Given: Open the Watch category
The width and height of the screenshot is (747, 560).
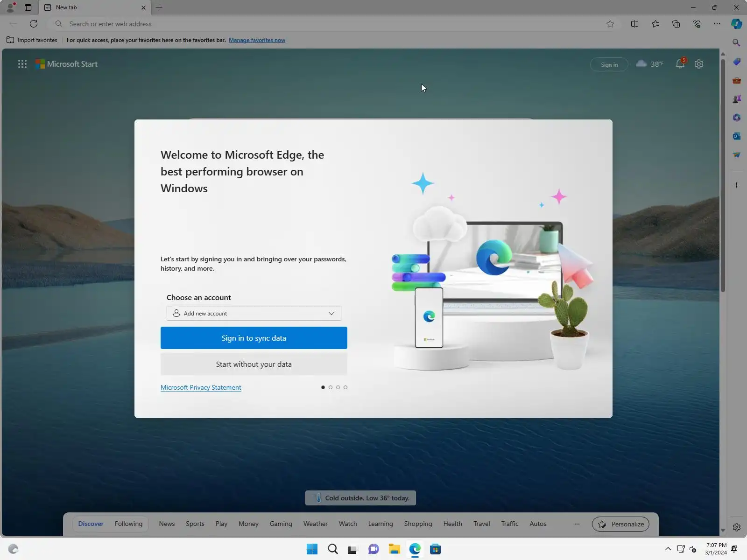Looking at the screenshot, I should click(348, 524).
